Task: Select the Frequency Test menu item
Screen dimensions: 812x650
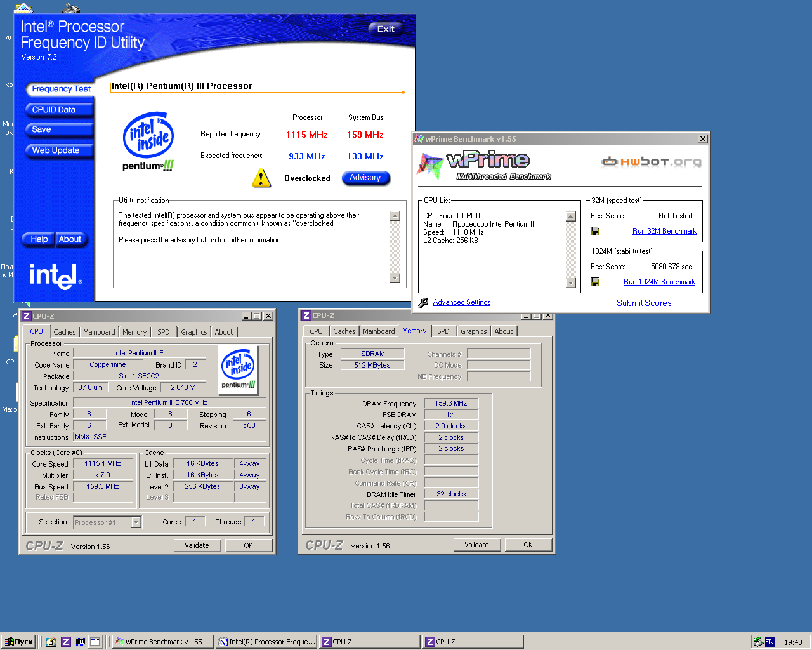Action: click(61, 89)
